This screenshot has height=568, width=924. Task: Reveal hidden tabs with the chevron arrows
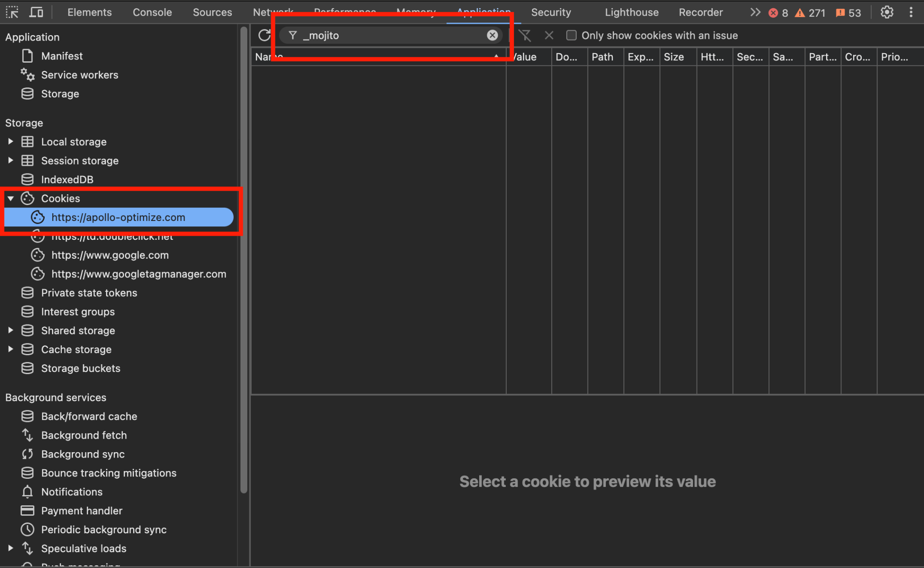[755, 12]
